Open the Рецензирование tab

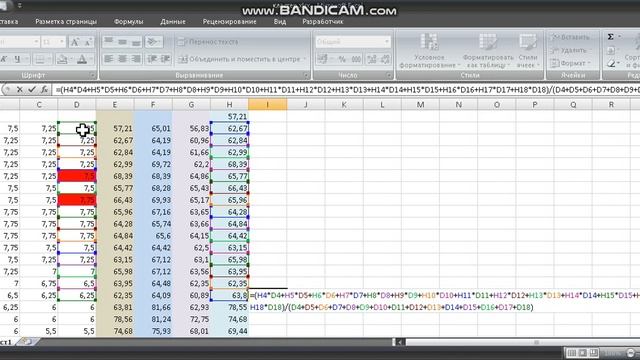[229, 22]
